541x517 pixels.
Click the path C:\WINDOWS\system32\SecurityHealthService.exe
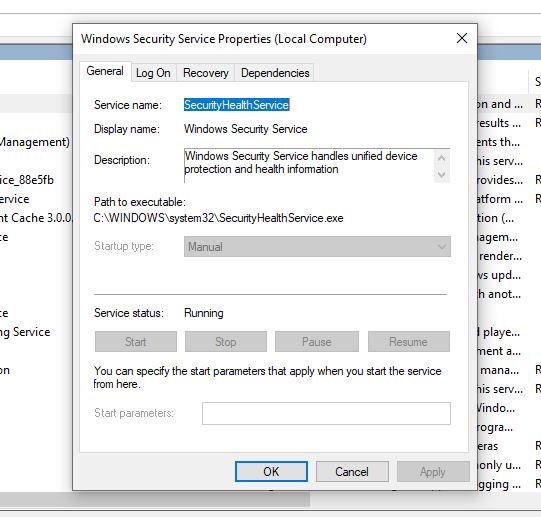click(218, 218)
